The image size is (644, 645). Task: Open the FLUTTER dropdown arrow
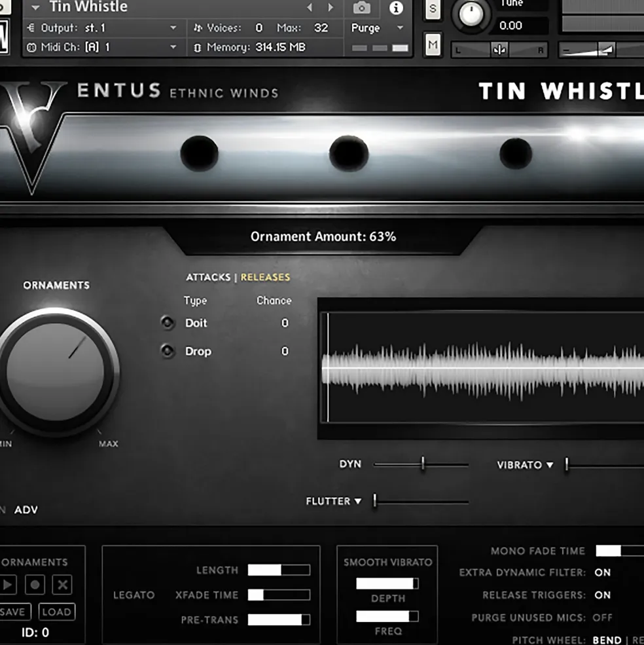click(x=358, y=502)
